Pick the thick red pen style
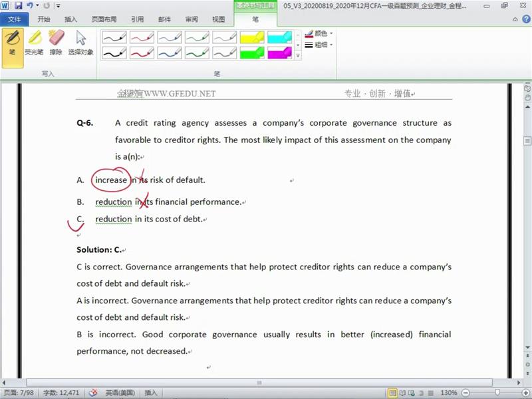Viewport: 532px width, 399px height. 142,53
